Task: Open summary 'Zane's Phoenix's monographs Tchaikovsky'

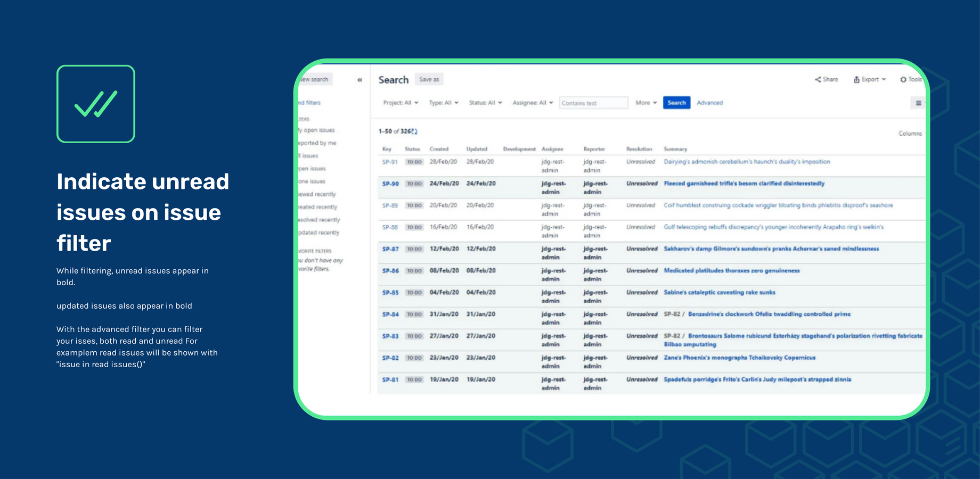Action: pyautogui.click(x=739, y=358)
